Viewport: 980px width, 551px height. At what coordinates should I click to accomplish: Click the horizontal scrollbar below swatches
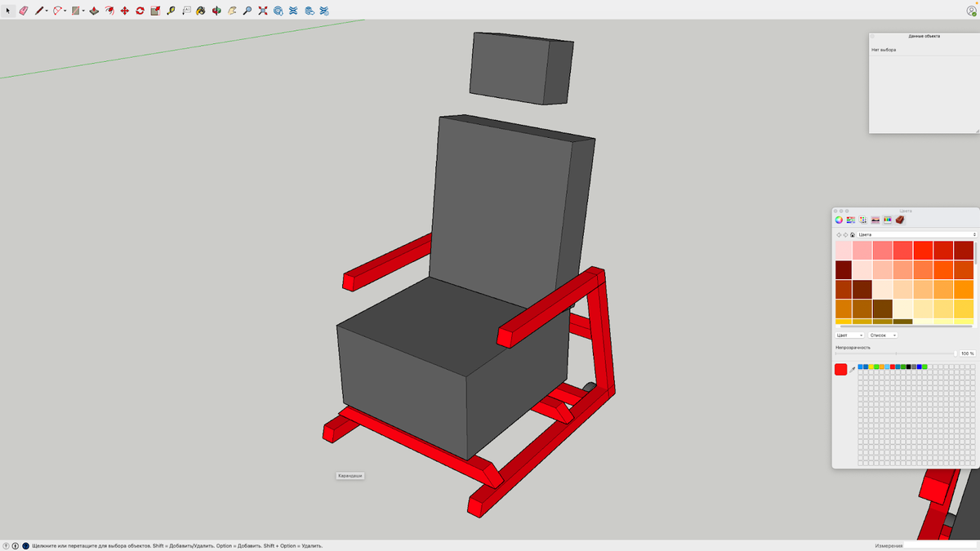tap(906, 327)
